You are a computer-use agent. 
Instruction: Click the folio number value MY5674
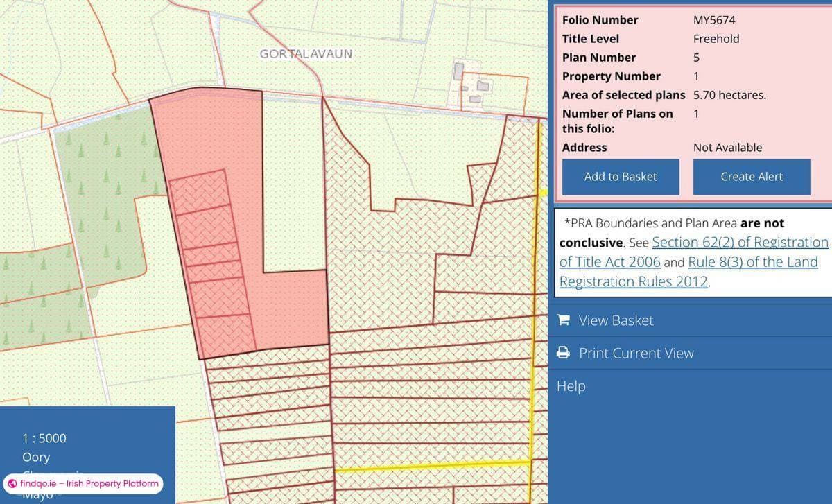pyautogui.click(x=714, y=20)
